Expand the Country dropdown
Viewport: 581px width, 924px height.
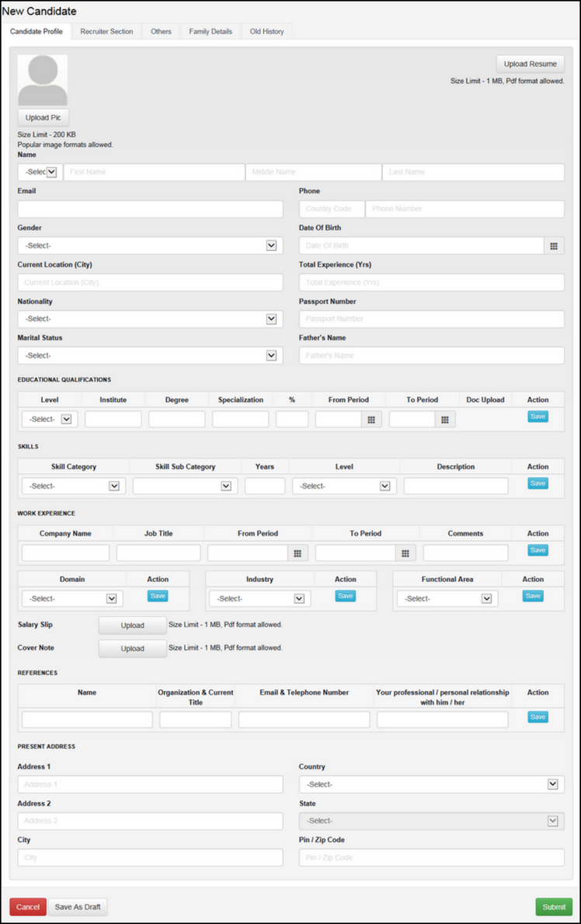click(431, 784)
